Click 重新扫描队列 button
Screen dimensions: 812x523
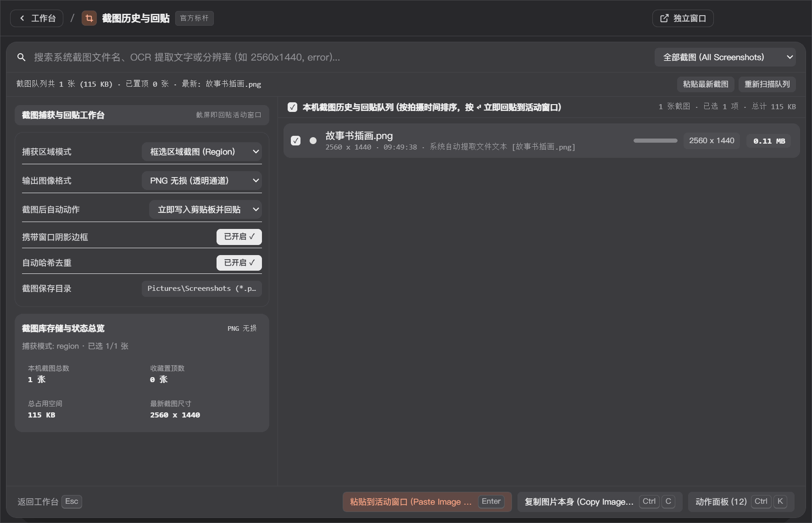767,84
